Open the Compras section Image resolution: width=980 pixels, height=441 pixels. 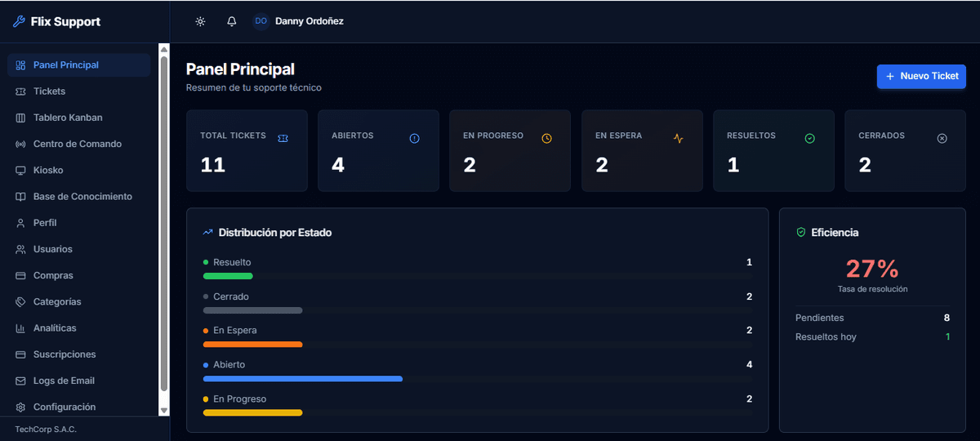(79, 276)
